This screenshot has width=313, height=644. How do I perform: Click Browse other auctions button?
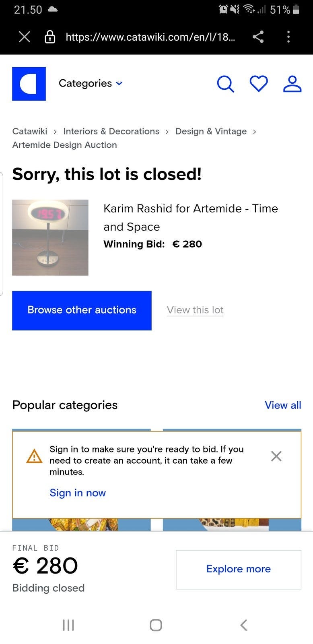(x=82, y=310)
